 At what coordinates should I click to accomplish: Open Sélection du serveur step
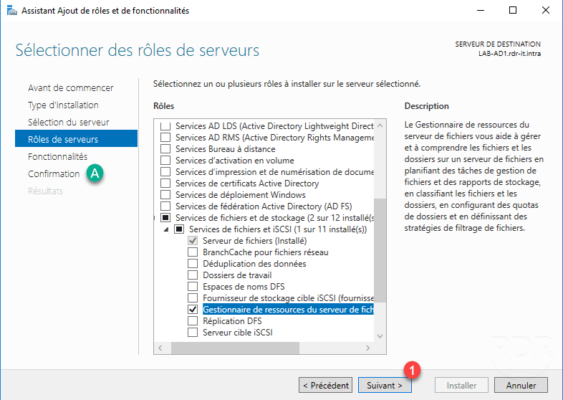click(69, 122)
